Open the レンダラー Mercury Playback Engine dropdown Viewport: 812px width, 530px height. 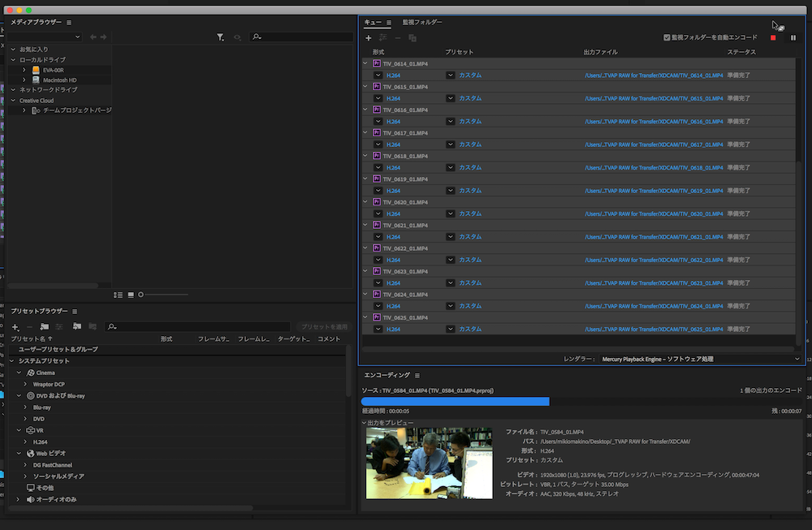coord(700,359)
